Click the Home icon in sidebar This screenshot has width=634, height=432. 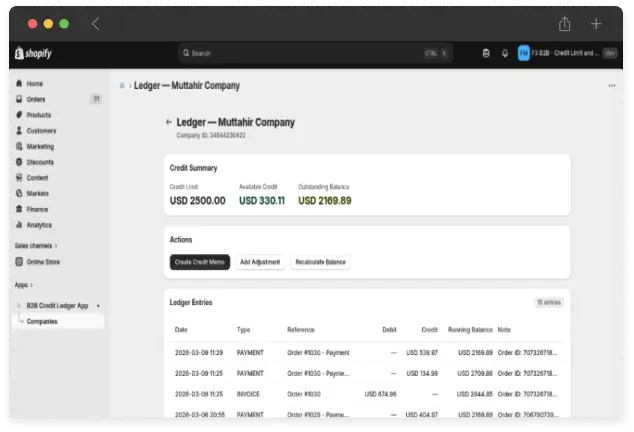[19, 83]
